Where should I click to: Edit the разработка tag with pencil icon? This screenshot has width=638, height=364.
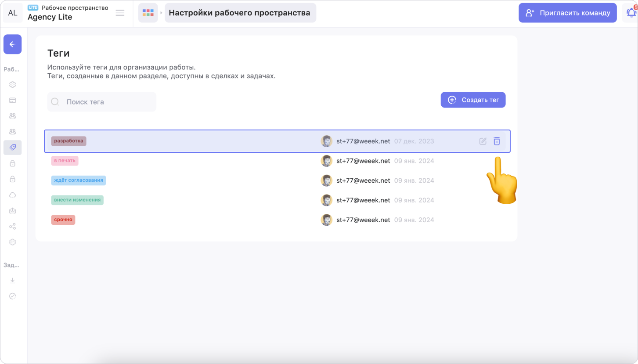click(483, 141)
